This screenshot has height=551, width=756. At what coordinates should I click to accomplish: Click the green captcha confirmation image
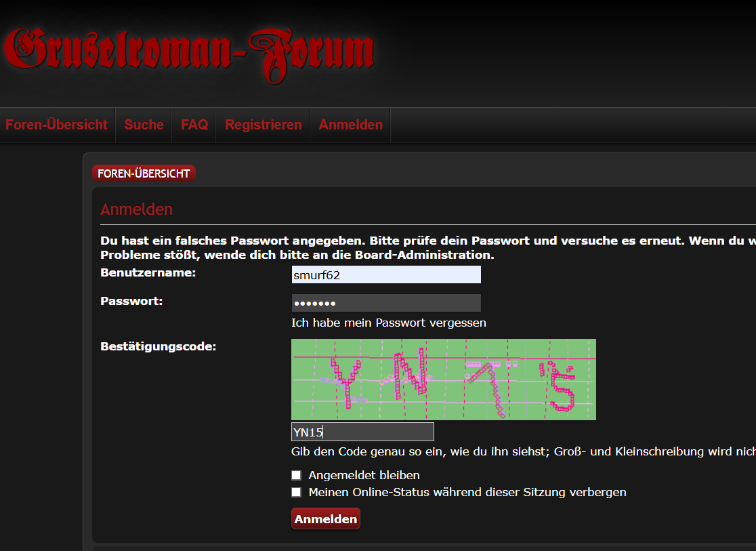click(443, 379)
